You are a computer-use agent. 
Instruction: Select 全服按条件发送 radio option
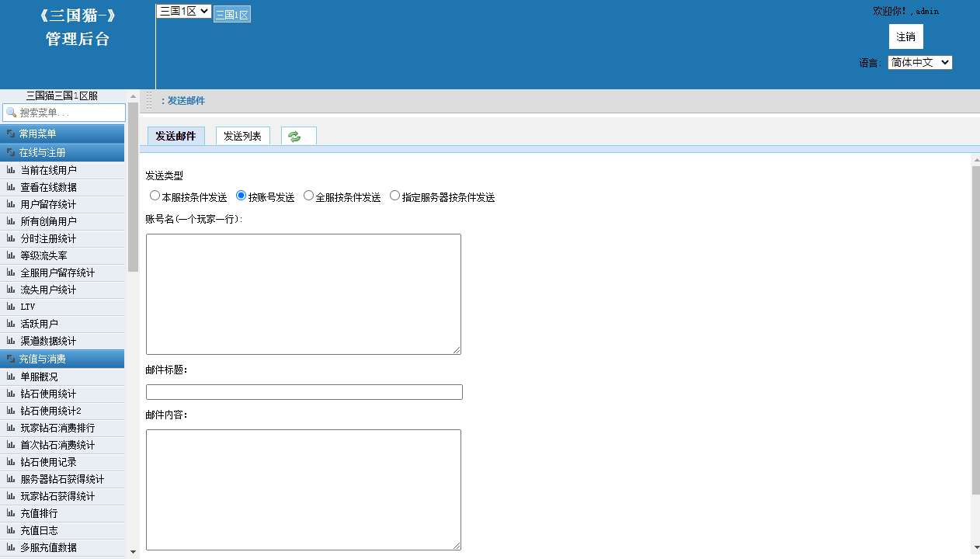(x=308, y=196)
